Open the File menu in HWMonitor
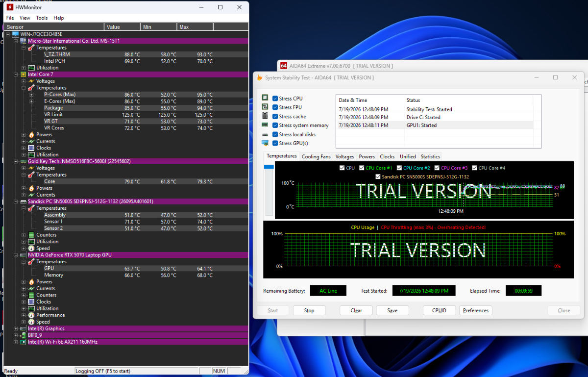 10,18
